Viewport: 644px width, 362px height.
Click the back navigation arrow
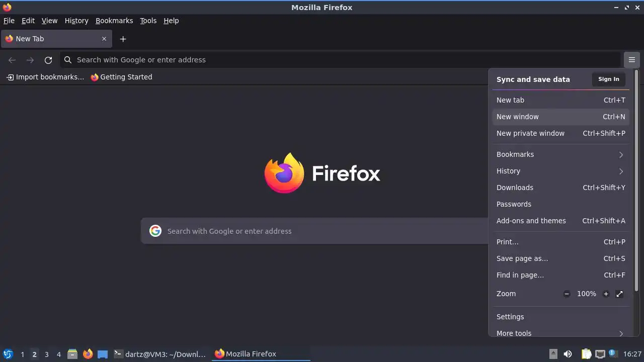coord(12,60)
